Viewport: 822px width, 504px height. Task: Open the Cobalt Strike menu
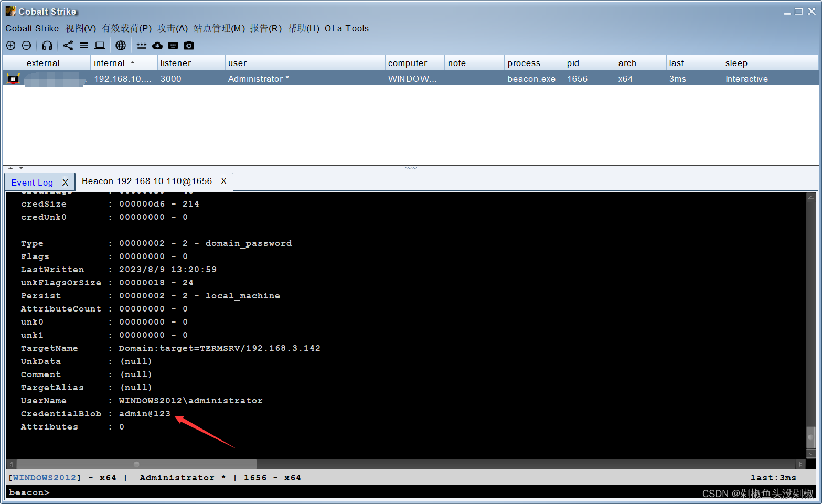pyautogui.click(x=32, y=28)
